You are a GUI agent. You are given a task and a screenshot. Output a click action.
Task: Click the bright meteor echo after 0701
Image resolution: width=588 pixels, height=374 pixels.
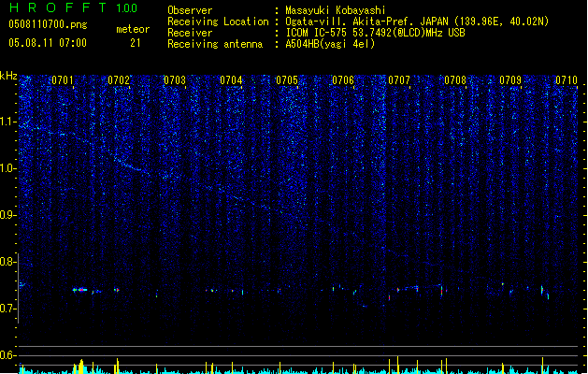tap(79, 290)
